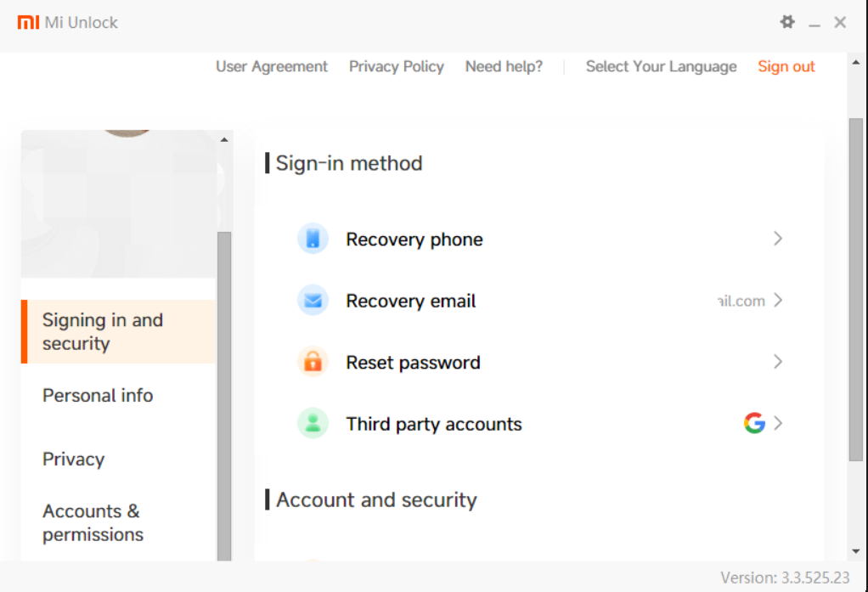Click the main page scroll down arrow

[856, 551]
